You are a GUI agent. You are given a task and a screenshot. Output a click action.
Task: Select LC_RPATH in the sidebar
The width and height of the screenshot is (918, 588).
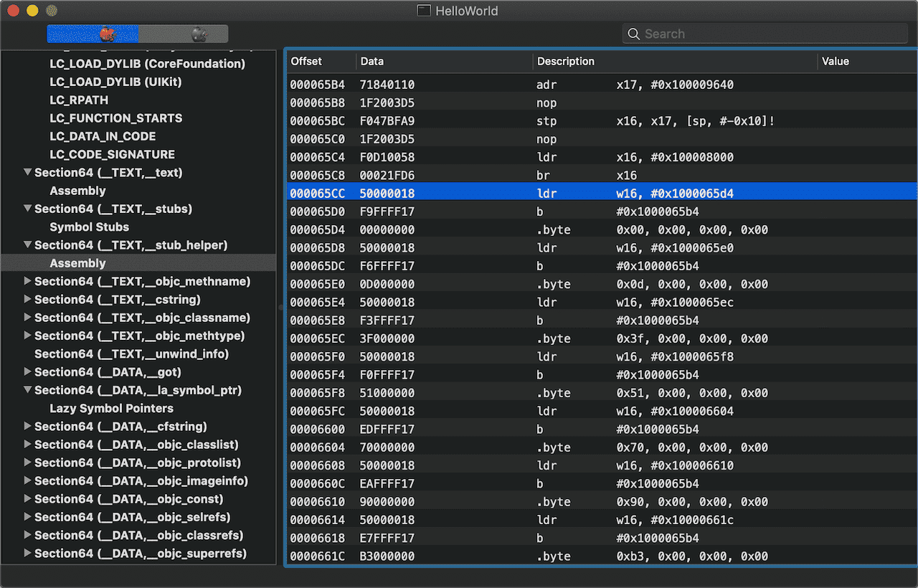point(79,100)
